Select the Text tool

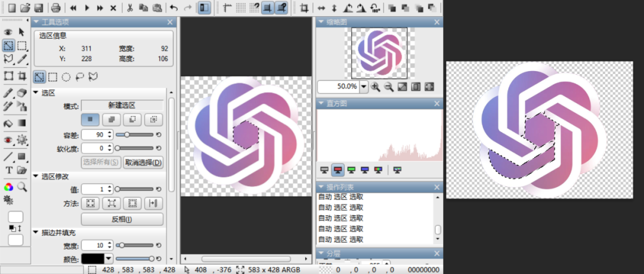coord(8,170)
